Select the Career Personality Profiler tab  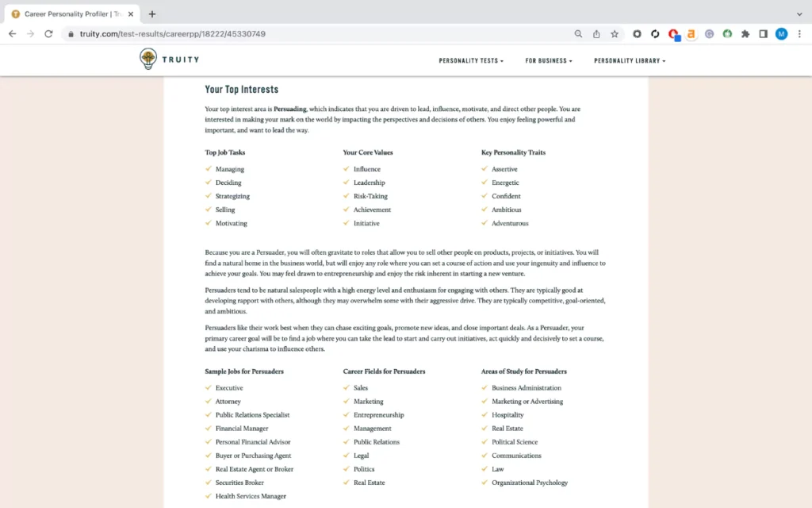pyautogui.click(x=72, y=14)
